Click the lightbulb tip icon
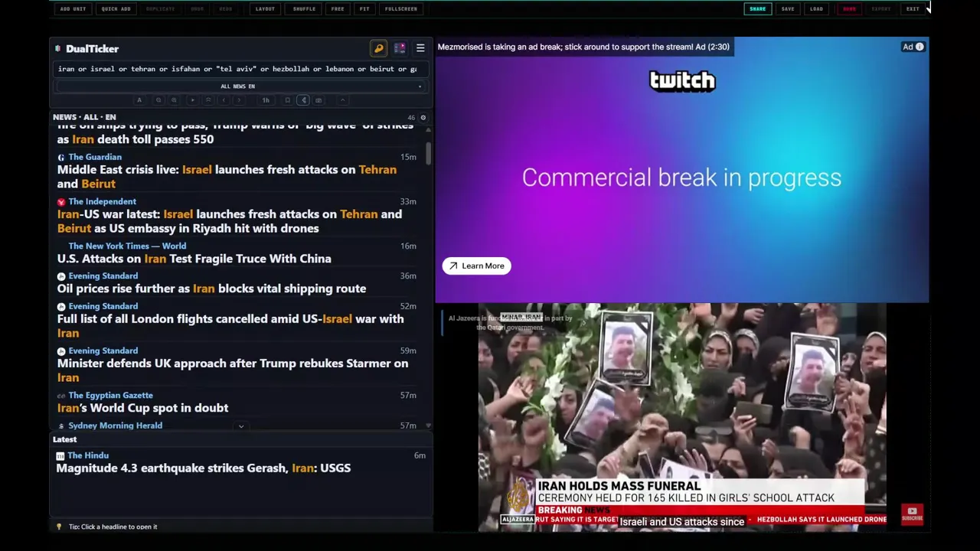The width and height of the screenshot is (980, 551). (x=59, y=527)
